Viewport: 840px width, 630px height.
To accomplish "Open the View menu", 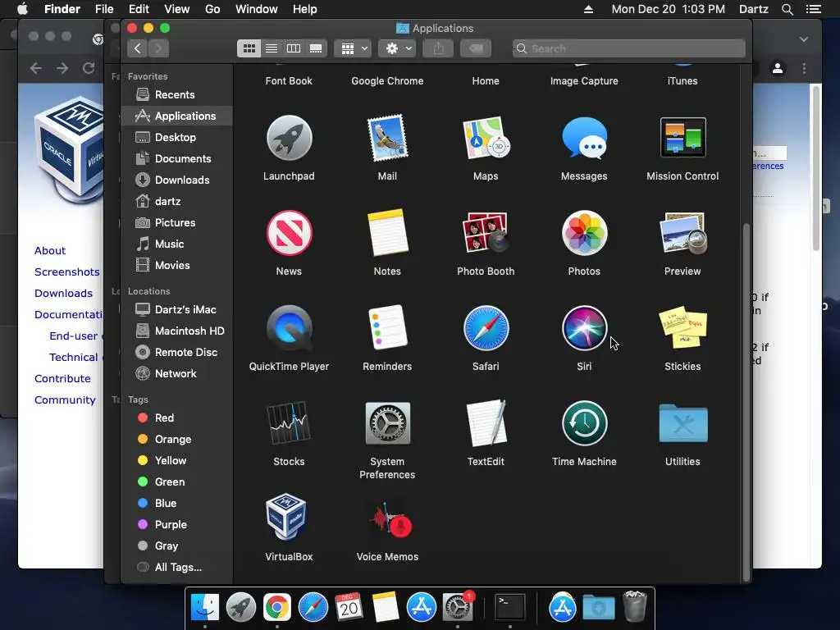I will [177, 9].
